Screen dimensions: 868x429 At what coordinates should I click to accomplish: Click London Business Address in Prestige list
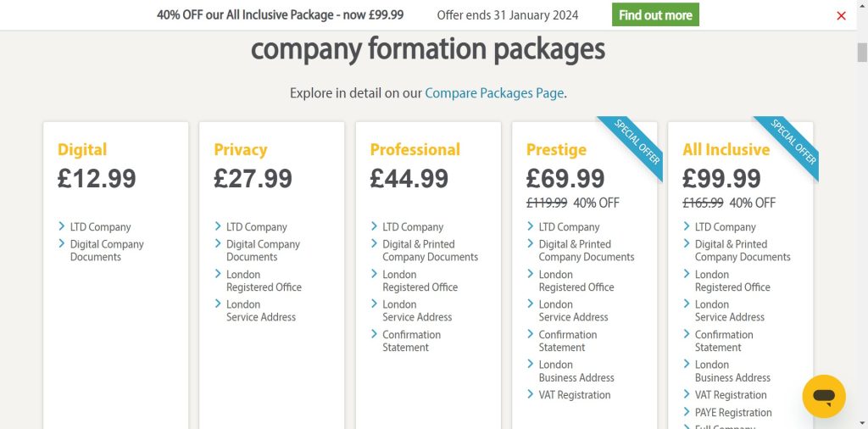[576, 370]
